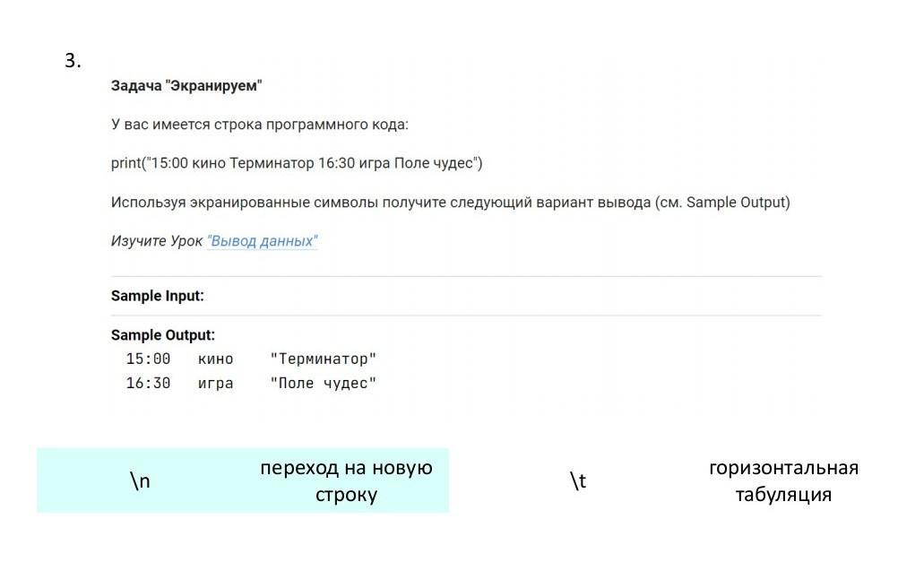
Task: Click the "горизонтальная табуляция" description
Action: [783, 481]
